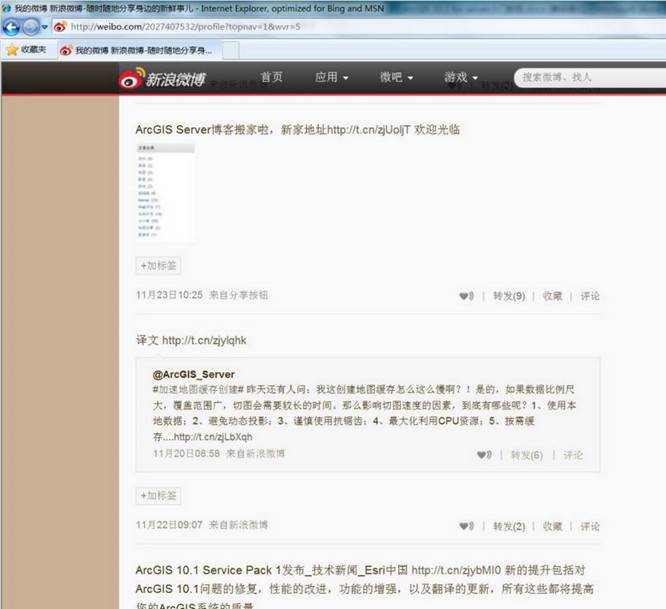The image size is (666, 609).
Task: Open the http://t.cn/zjUoljT link
Action: (x=369, y=130)
